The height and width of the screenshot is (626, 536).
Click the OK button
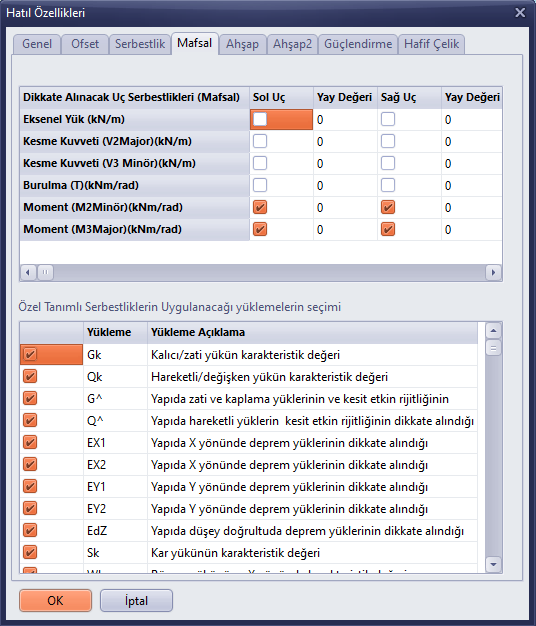55,600
